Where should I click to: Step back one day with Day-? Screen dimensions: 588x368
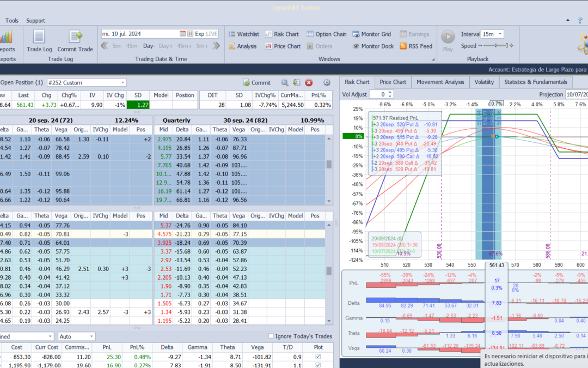click(149, 46)
